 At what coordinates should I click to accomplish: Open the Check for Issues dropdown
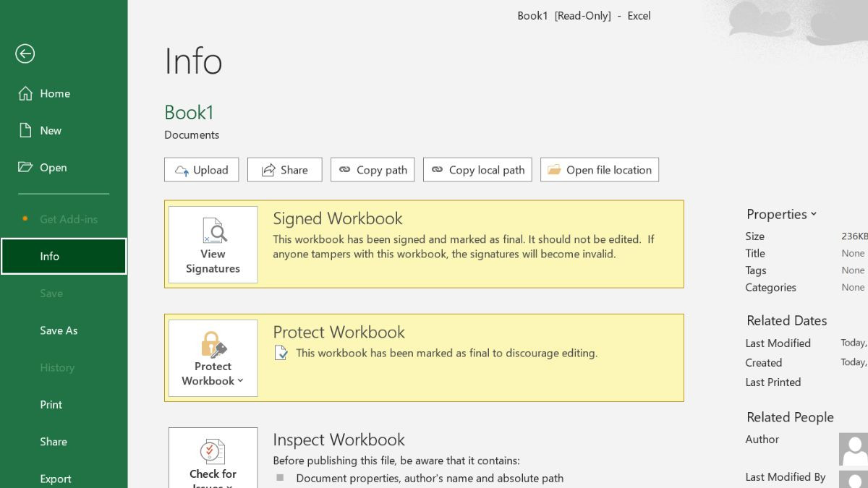click(x=213, y=458)
